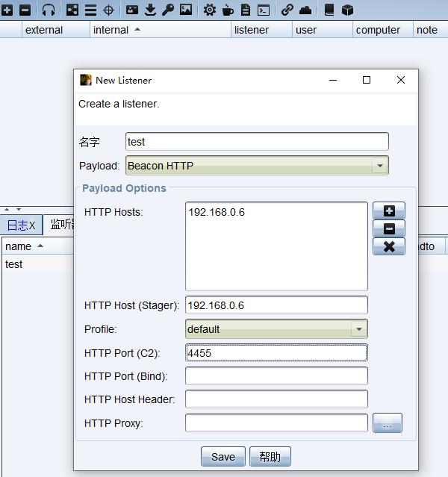This screenshot has width=448, height=477.
Task: Click the cloud icon in toolbar
Action: coord(305,10)
